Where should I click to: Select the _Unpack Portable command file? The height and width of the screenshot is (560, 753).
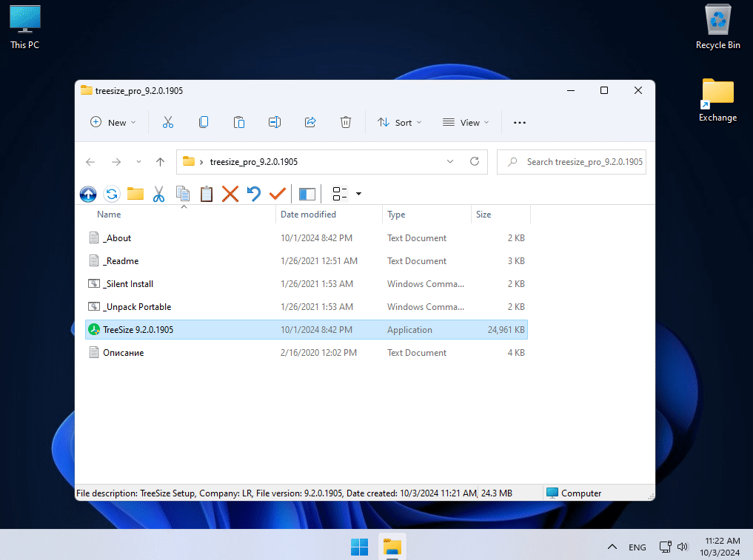click(x=306, y=307)
